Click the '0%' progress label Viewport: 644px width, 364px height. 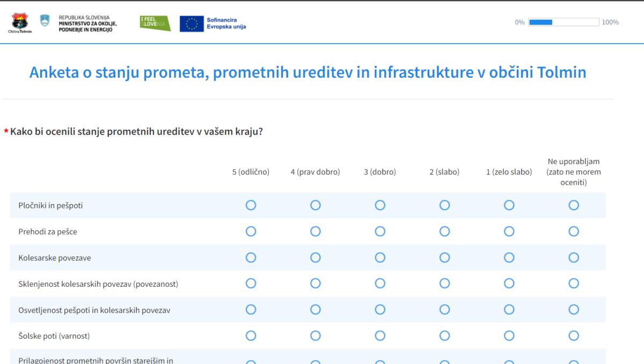[x=519, y=23]
